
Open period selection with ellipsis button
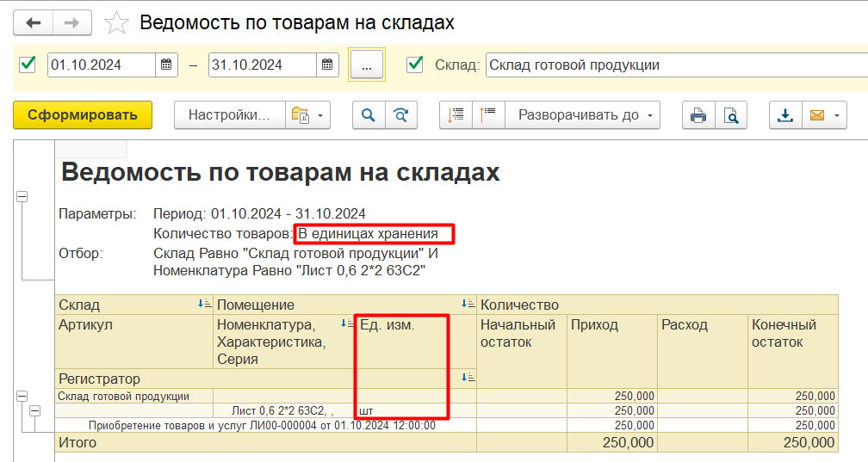[x=367, y=65]
